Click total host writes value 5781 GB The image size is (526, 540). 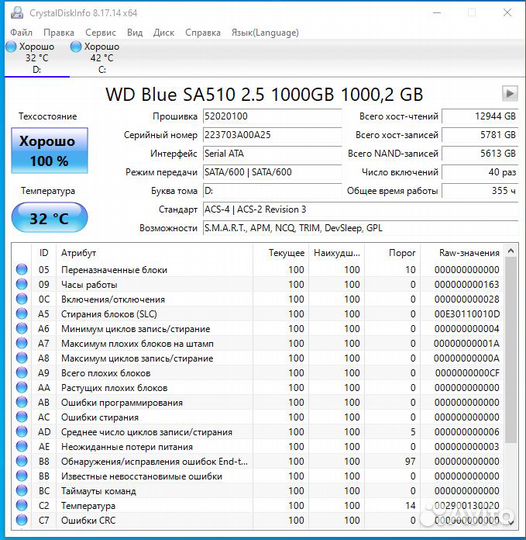[480, 135]
